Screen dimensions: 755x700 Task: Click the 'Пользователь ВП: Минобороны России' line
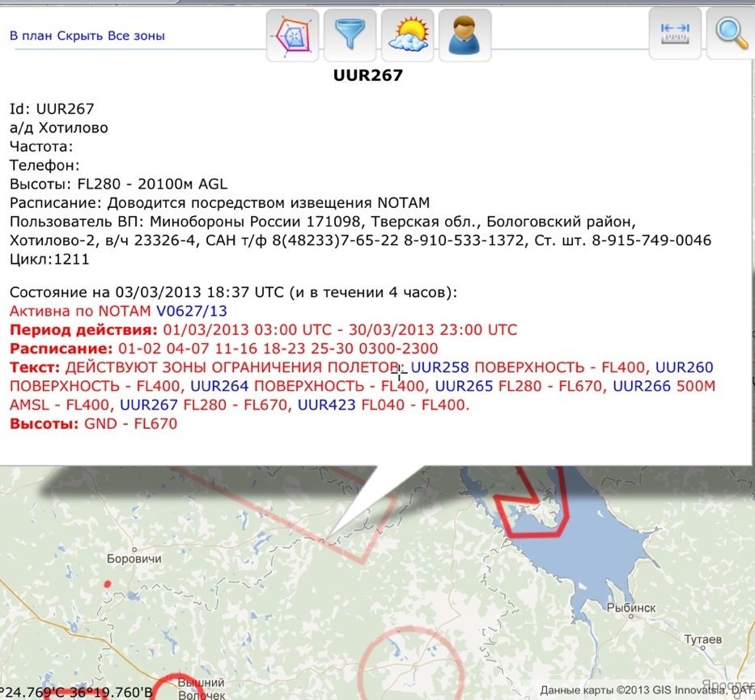(361, 231)
